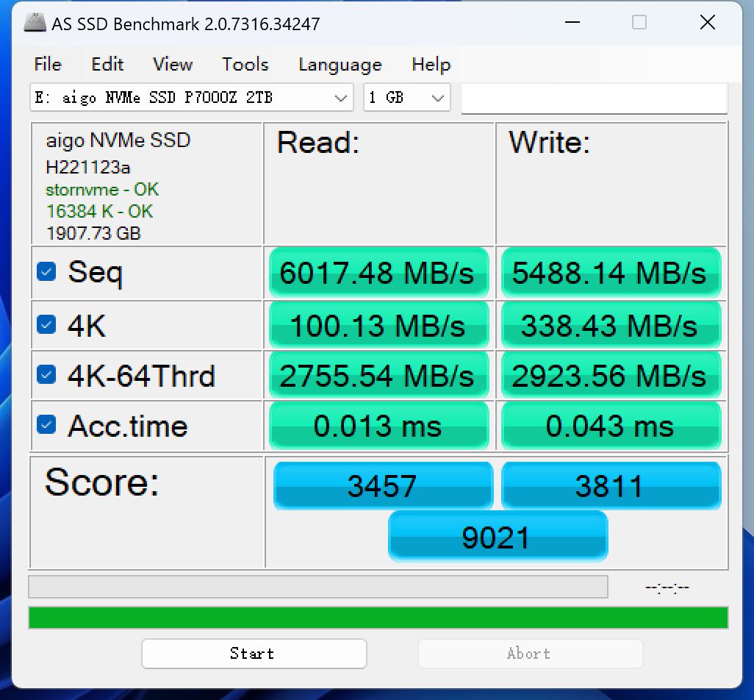Click the Seq read result 6017.48 MB/s
This screenshot has height=700, width=754.
(378, 273)
